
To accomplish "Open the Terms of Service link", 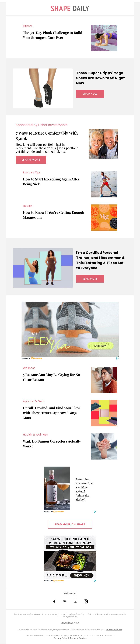I will click(x=78, y=638).
